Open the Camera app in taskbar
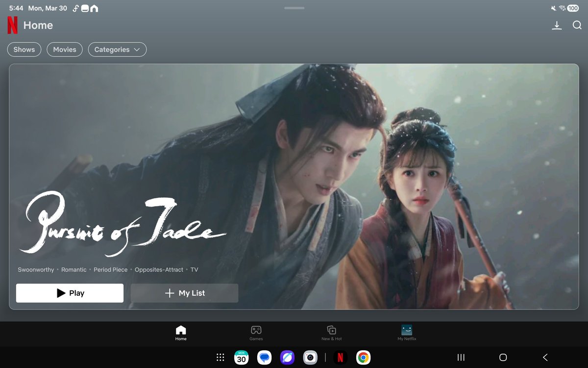This screenshot has width=588, height=368. click(x=310, y=358)
